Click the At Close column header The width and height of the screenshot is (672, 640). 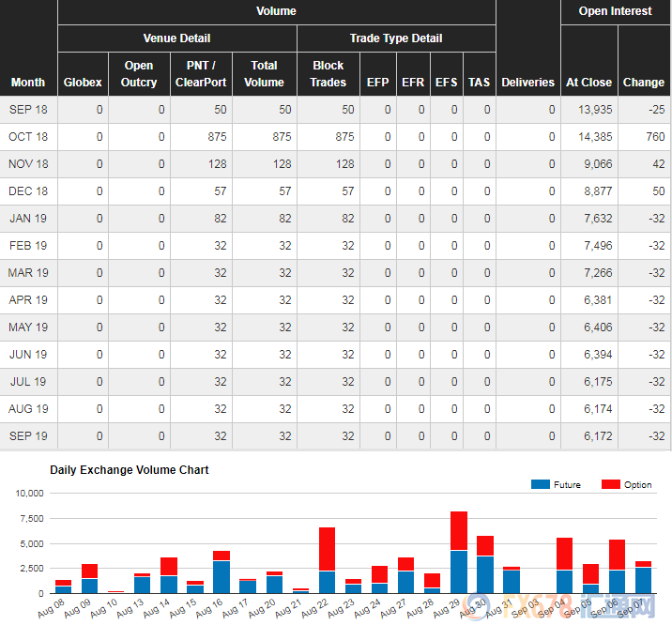click(588, 83)
